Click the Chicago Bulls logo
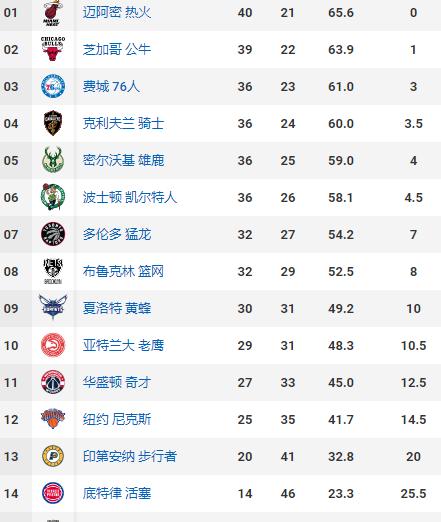 pos(53,49)
